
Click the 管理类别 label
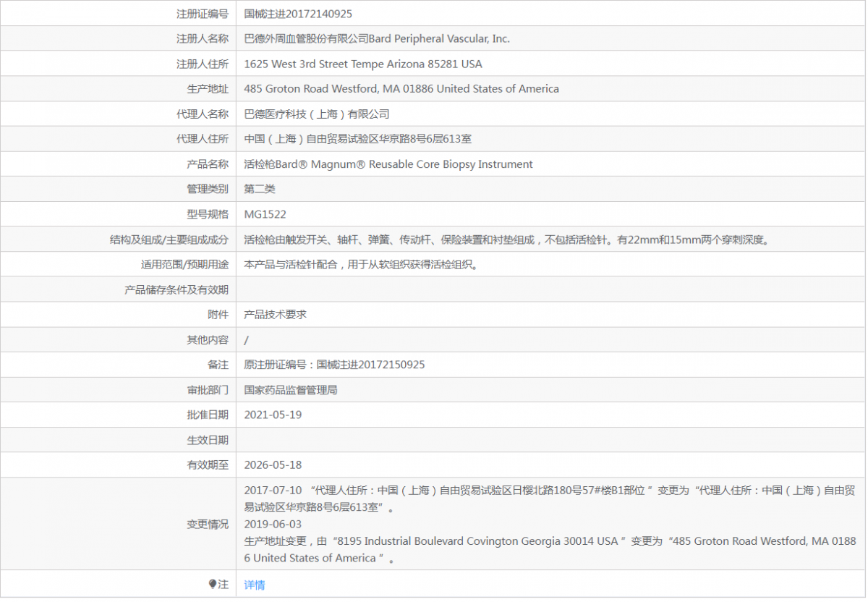click(208, 189)
